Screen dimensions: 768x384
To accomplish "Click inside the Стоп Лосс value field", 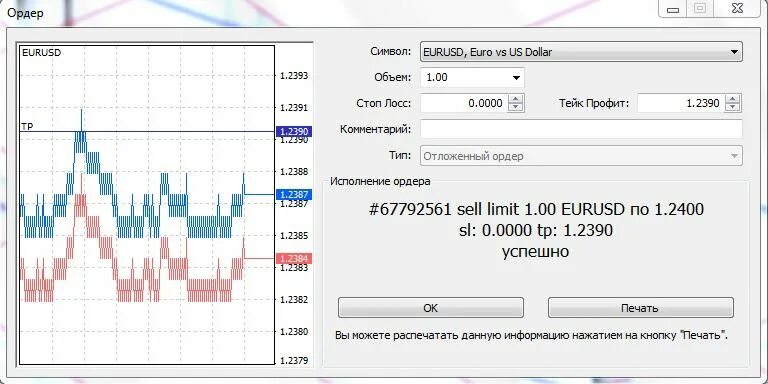I will 464,103.
